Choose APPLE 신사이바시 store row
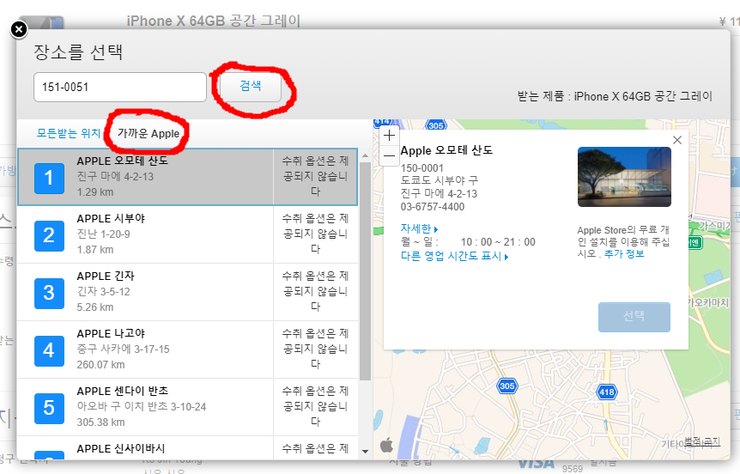The height and width of the screenshot is (474, 740). click(187, 448)
